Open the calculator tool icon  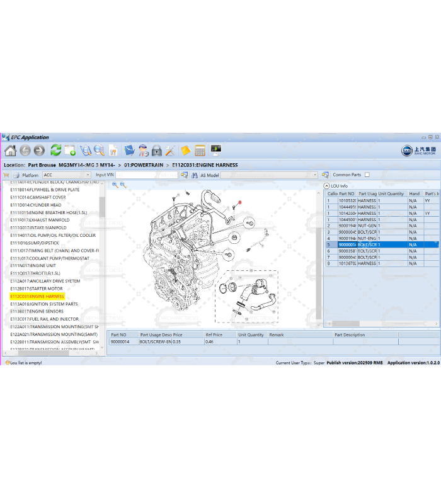(x=200, y=151)
